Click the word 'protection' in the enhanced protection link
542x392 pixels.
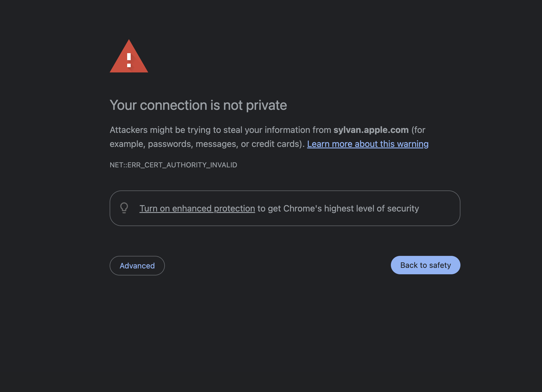pos(234,209)
